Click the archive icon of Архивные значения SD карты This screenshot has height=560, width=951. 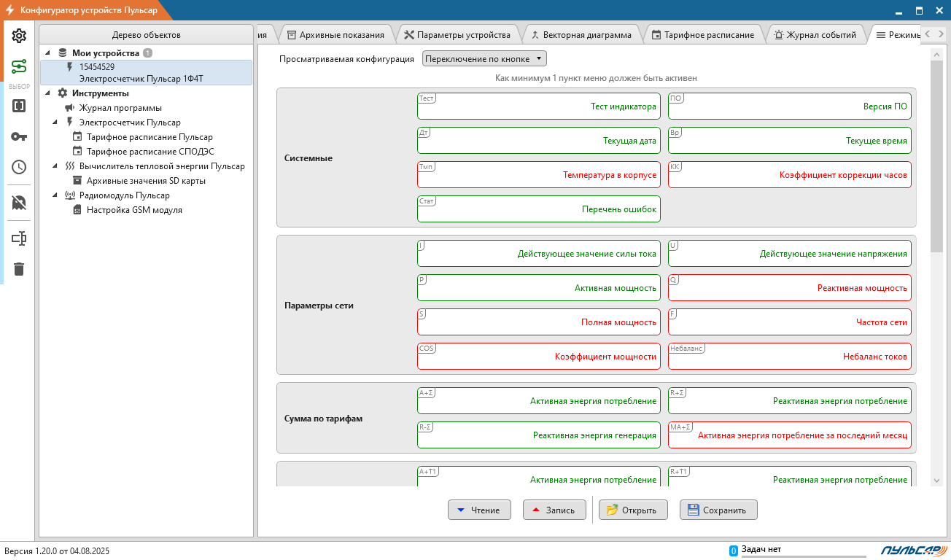point(77,181)
